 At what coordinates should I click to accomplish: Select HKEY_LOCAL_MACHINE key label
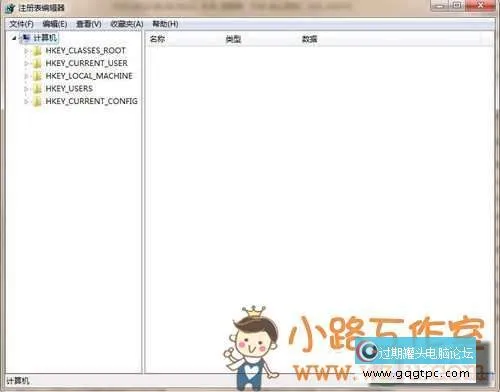click(x=89, y=76)
